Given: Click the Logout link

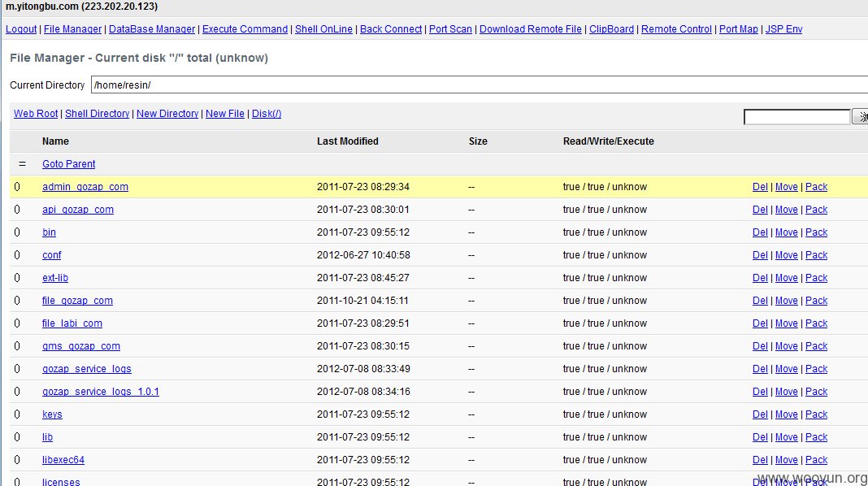Looking at the screenshot, I should (21, 28).
